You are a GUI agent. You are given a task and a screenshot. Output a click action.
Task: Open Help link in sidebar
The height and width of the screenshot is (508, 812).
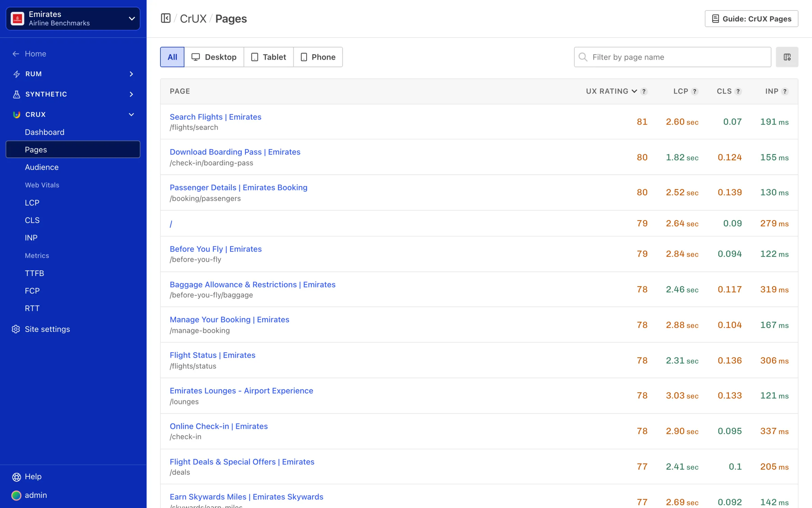point(33,477)
